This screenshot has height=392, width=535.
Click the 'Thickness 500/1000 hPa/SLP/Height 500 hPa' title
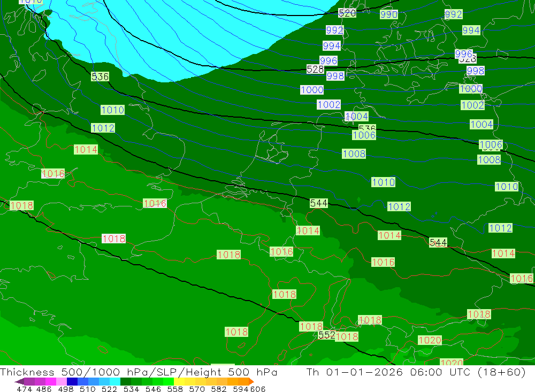coord(139,372)
